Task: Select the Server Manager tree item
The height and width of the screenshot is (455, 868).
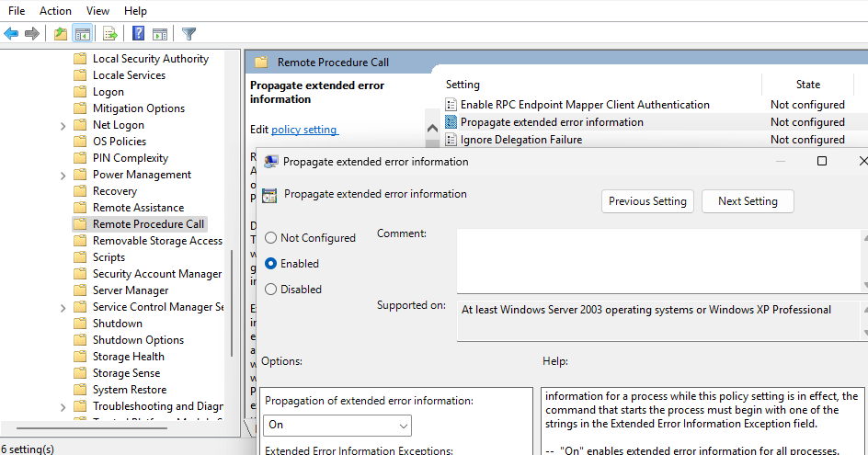Action: pos(131,290)
